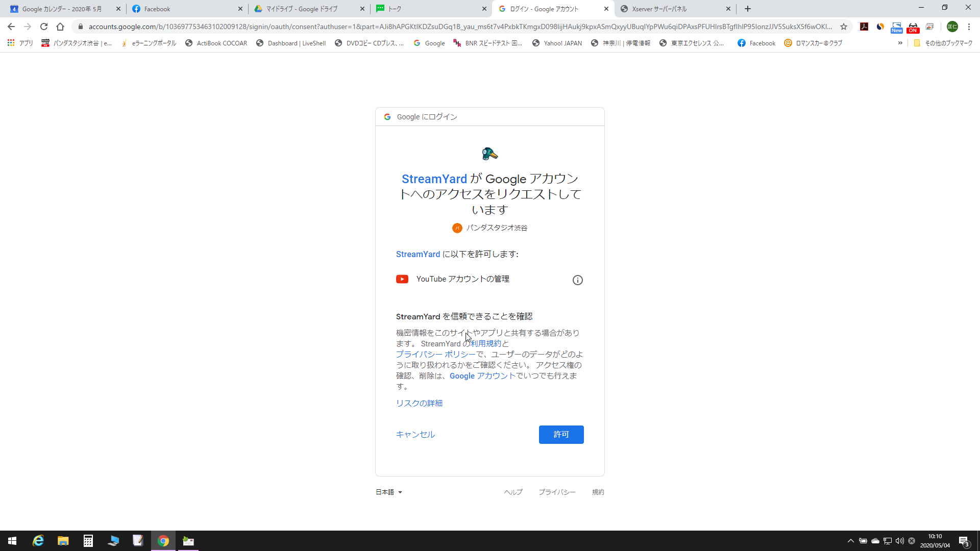Click the address bar URL

(x=459, y=27)
